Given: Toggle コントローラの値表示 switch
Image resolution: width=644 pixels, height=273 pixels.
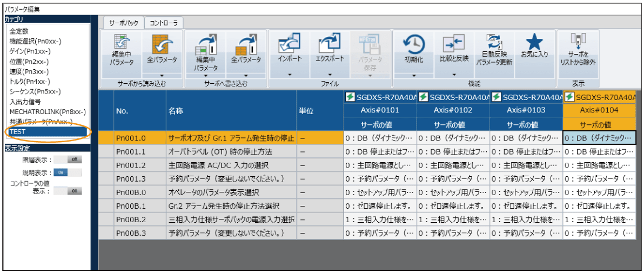Looking at the screenshot, I should tap(74, 191).
